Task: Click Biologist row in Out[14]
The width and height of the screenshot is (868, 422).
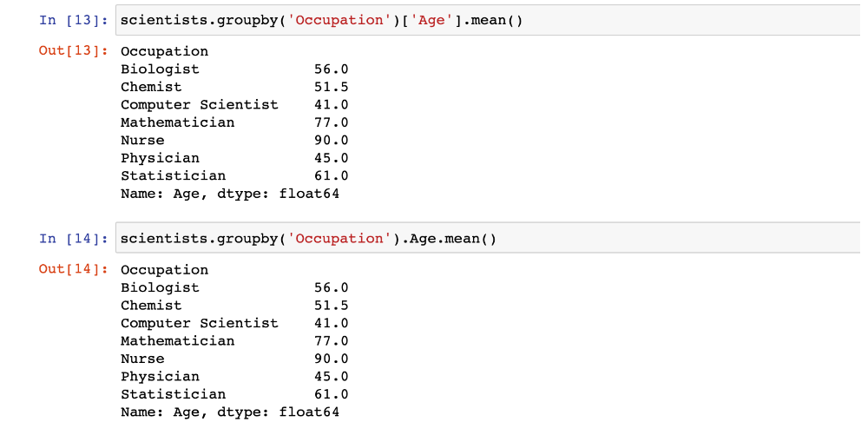Action: (234, 287)
